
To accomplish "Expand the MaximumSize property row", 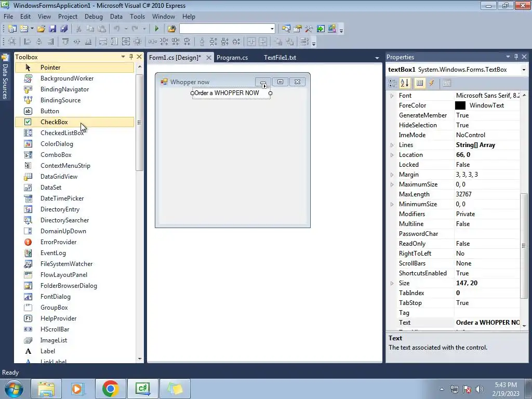I will 392,184.
